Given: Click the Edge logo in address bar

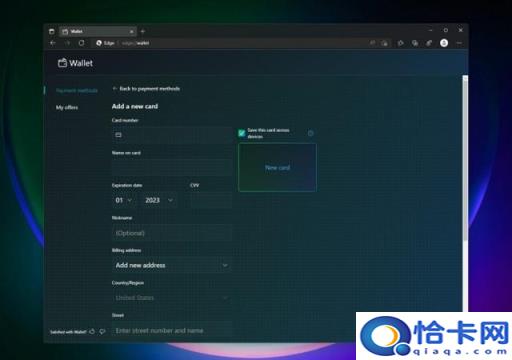Looking at the screenshot, I should pyautogui.click(x=99, y=43).
